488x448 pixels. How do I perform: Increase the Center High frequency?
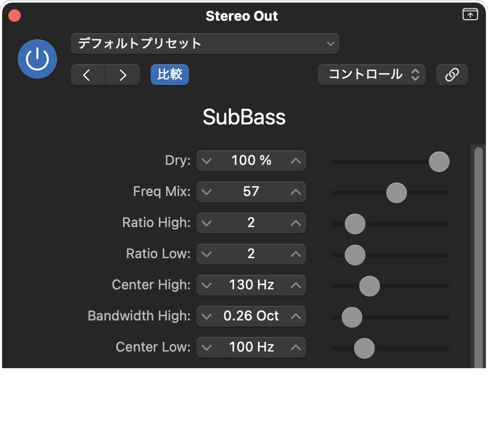click(296, 285)
